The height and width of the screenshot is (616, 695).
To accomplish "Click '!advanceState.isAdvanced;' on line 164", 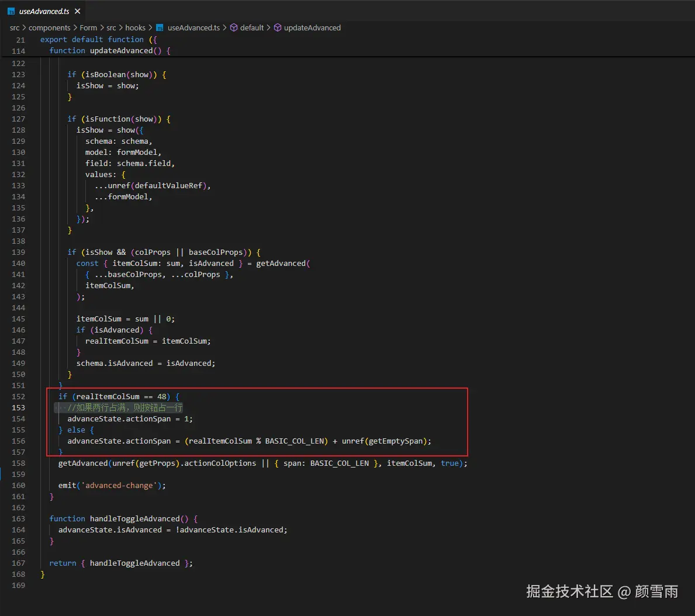I will point(231,530).
